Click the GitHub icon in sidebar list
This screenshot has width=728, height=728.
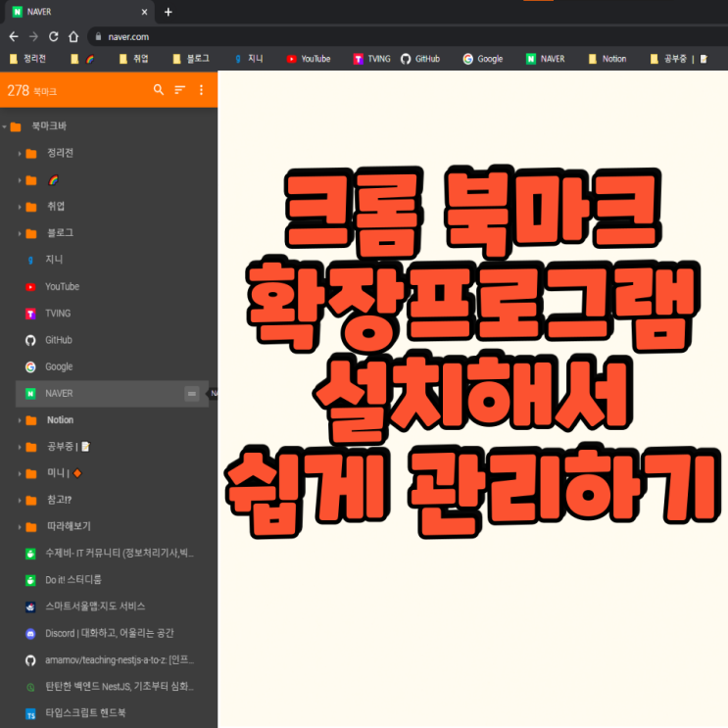pyautogui.click(x=30, y=340)
